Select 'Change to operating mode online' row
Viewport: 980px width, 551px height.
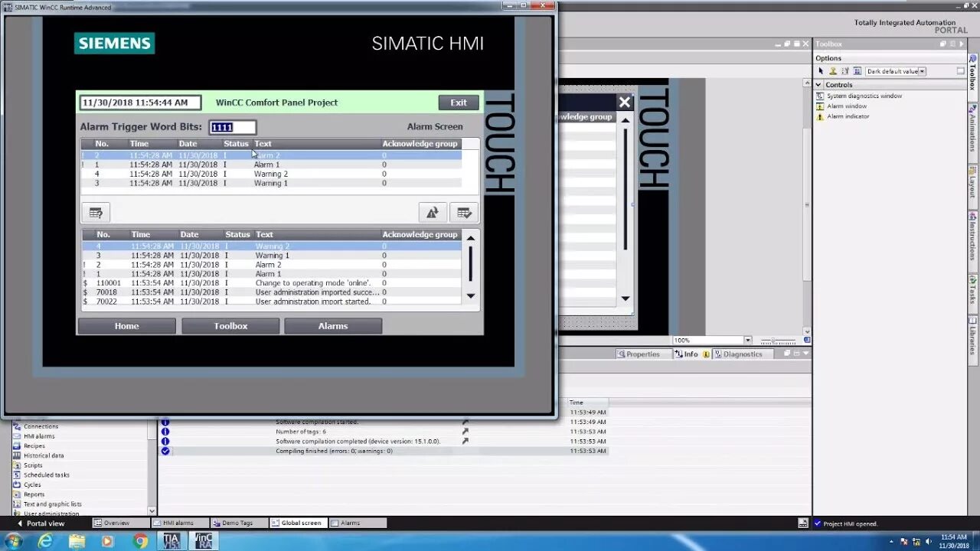click(272, 283)
